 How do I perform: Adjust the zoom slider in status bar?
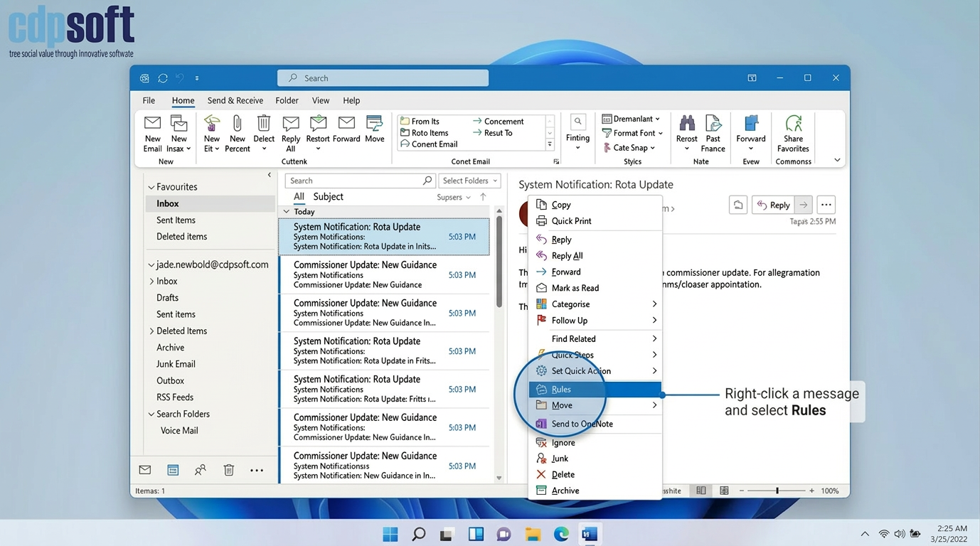(x=777, y=491)
